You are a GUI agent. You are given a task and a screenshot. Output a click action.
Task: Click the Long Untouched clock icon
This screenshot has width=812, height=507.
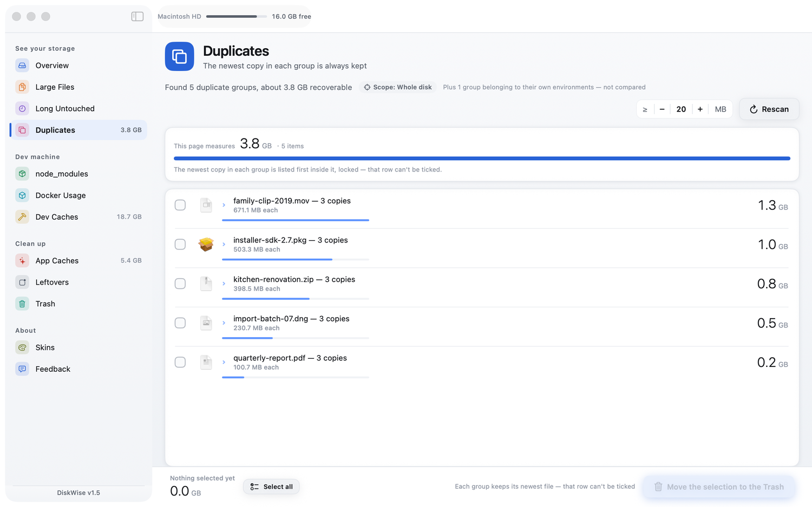[x=22, y=109]
